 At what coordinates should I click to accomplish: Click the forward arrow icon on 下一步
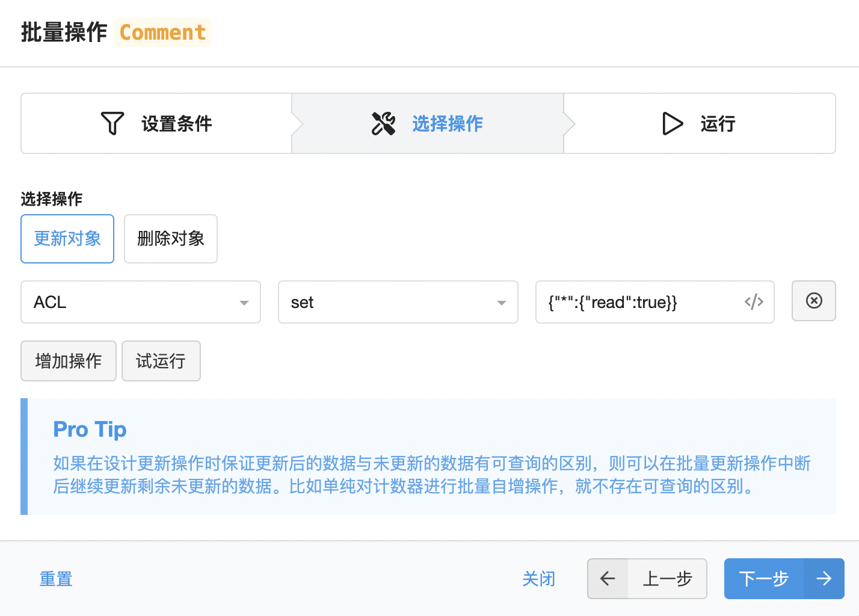coord(824,579)
